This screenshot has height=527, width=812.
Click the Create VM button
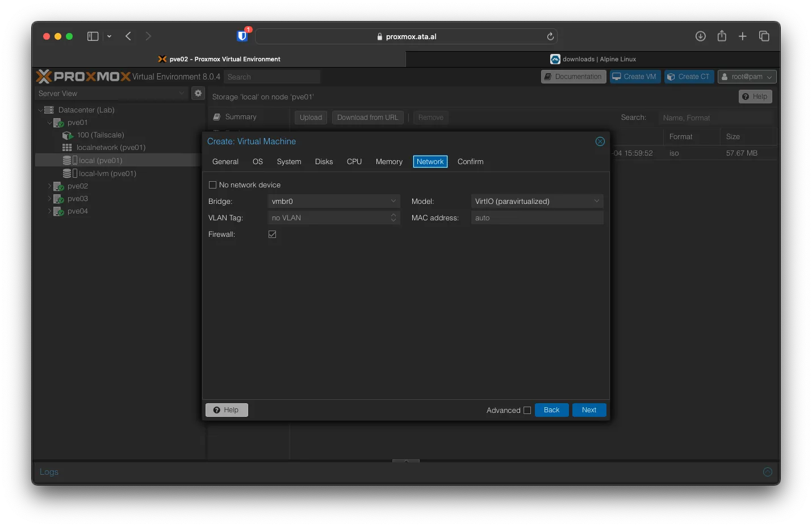coord(635,77)
